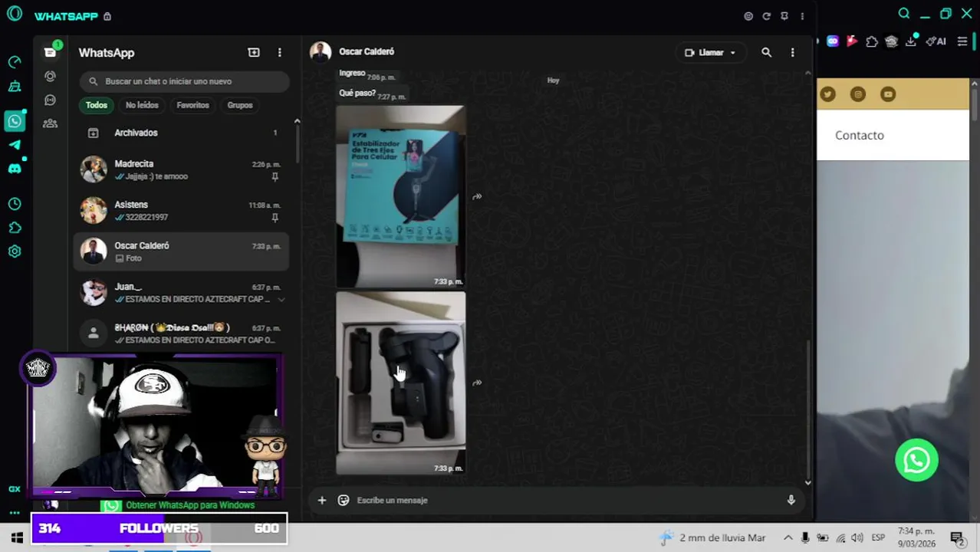Viewport: 980px width, 552px height.
Task: Forward the gimbal case photo
Action: tap(477, 383)
